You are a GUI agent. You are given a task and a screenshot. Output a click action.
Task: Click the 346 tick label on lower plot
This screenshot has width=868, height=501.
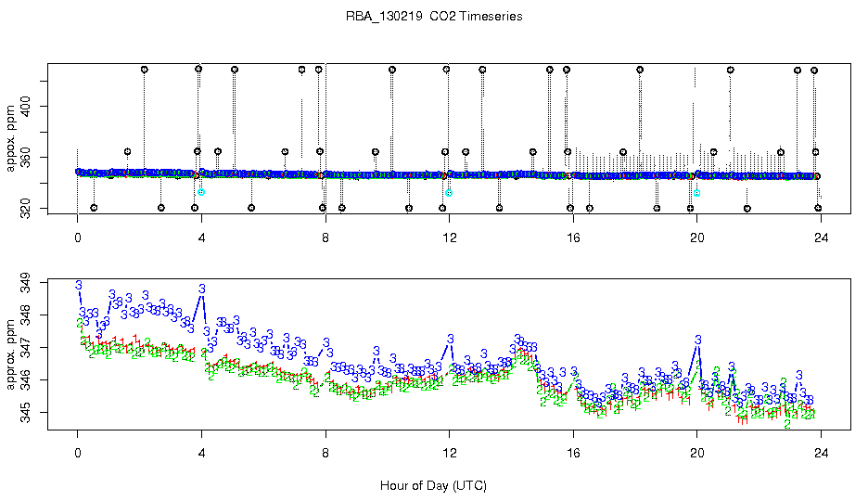point(26,380)
